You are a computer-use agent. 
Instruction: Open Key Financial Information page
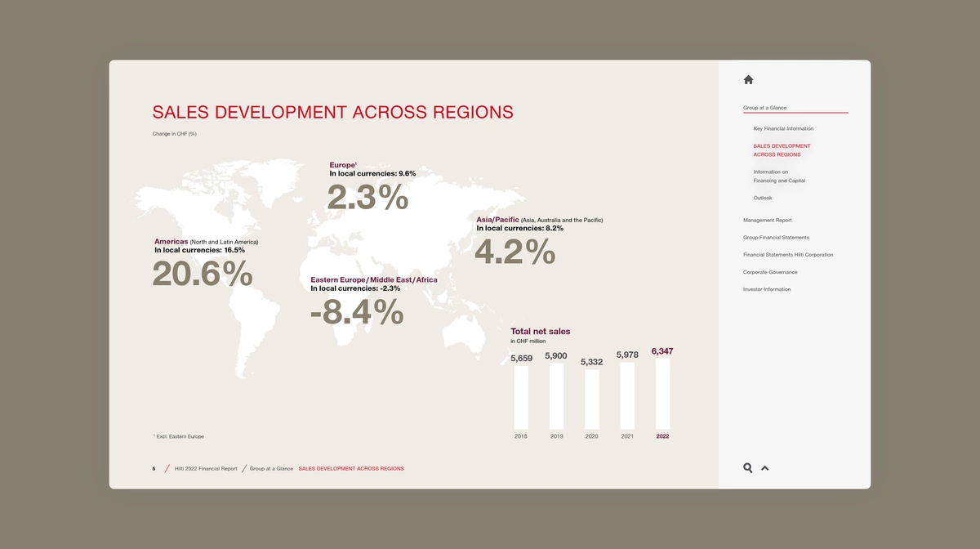(x=783, y=129)
